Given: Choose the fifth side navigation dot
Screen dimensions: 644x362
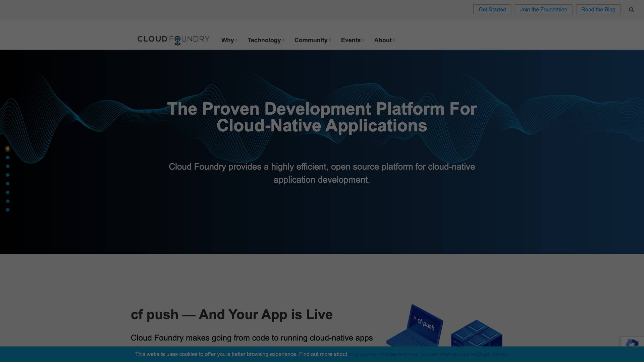Looking at the screenshot, I should [x=8, y=184].
